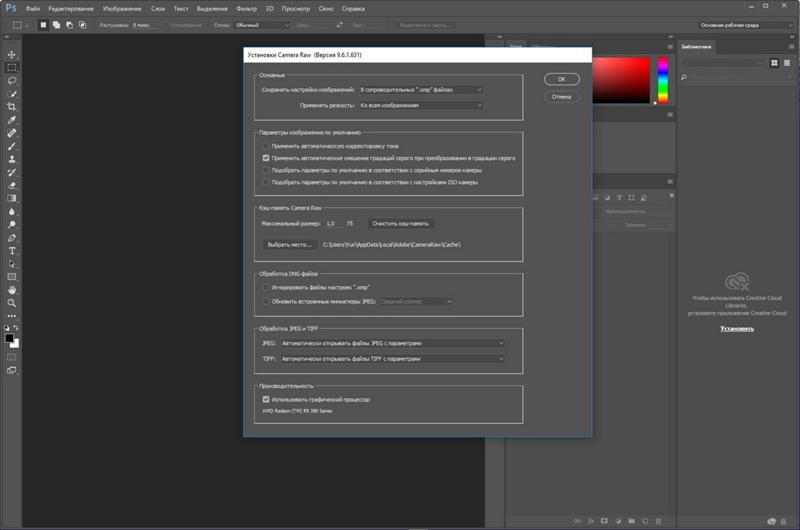Enable 'Применить автоматическую корректировку тона' checkbox
800x530 pixels.
(266, 146)
